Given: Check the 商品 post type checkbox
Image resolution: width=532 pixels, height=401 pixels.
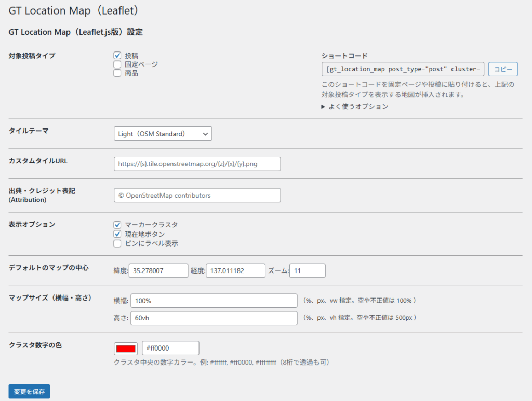Looking at the screenshot, I should (117, 73).
